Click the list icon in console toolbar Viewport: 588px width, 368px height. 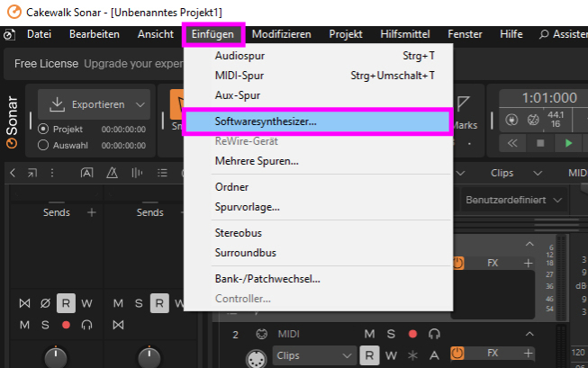[162, 173]
